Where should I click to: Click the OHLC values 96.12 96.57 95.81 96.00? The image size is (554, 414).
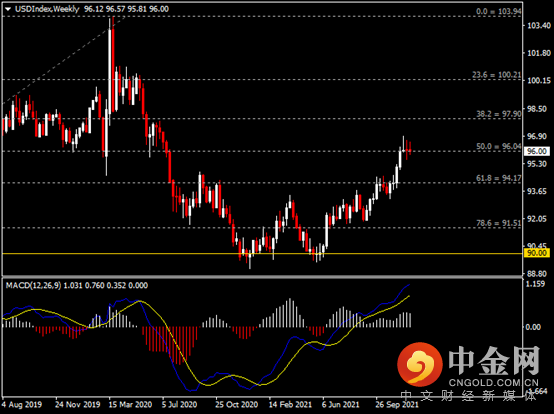click(x=126, y=9)
